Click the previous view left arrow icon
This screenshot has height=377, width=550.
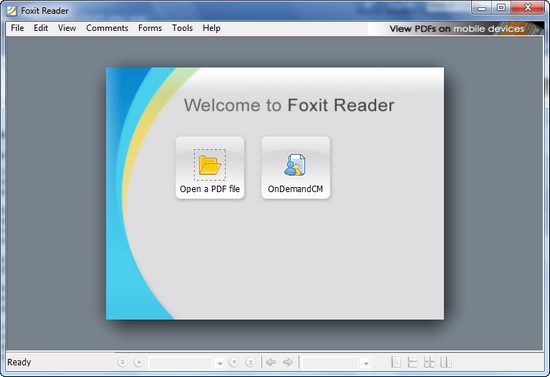[x=271, y=362]
